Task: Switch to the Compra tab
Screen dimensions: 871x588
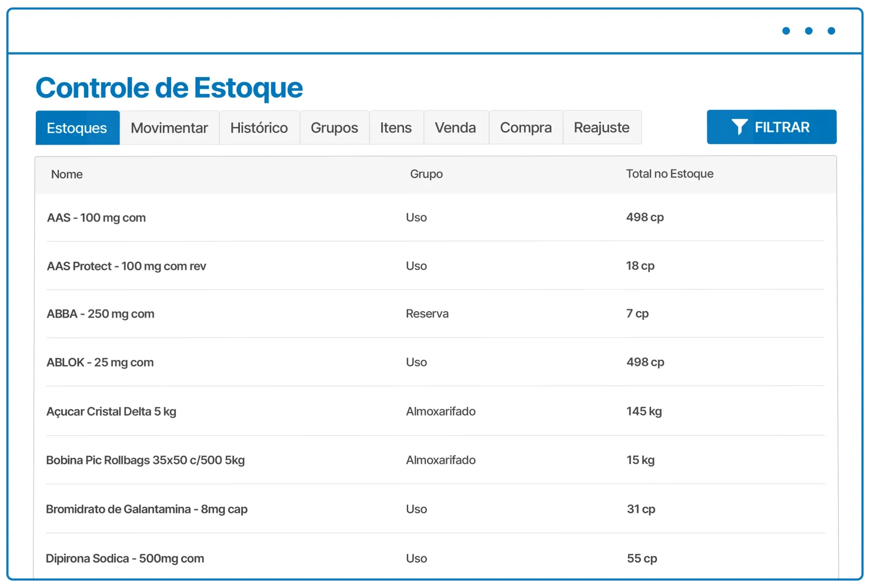Action: [x=526, y=128]
